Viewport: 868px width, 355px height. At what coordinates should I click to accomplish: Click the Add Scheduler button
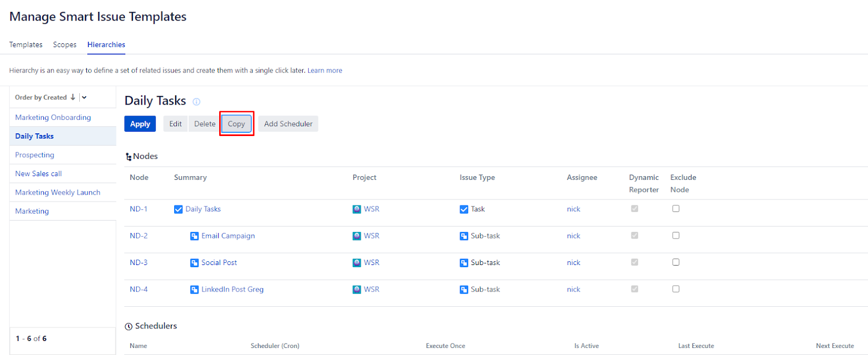pyautogui.click(x=288, y=124)
